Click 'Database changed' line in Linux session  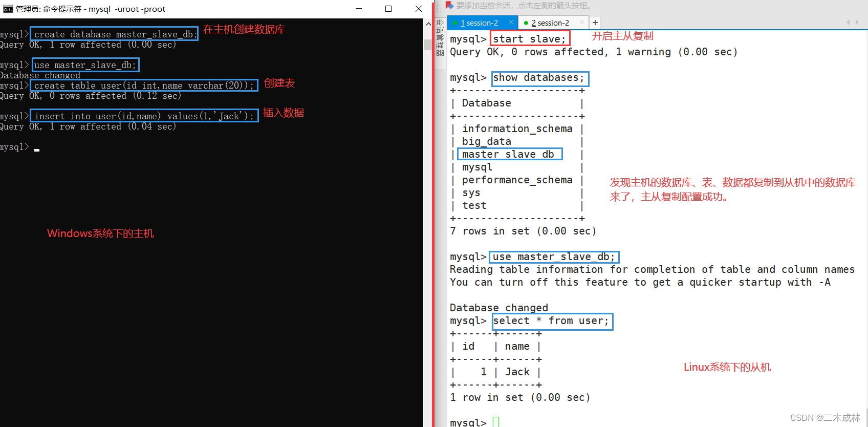[x=499, y=308]
